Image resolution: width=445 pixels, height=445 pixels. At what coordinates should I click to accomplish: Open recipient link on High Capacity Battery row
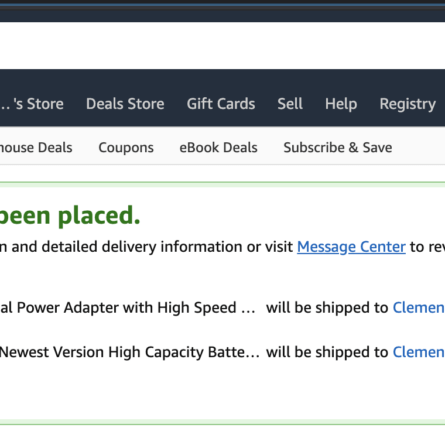tap(419, 352)
